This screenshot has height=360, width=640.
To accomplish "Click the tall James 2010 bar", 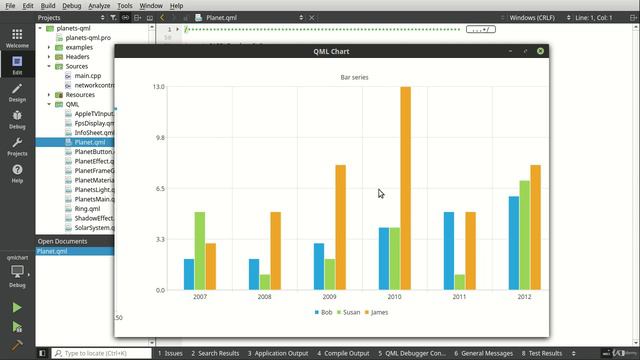I will coord(405,188).
